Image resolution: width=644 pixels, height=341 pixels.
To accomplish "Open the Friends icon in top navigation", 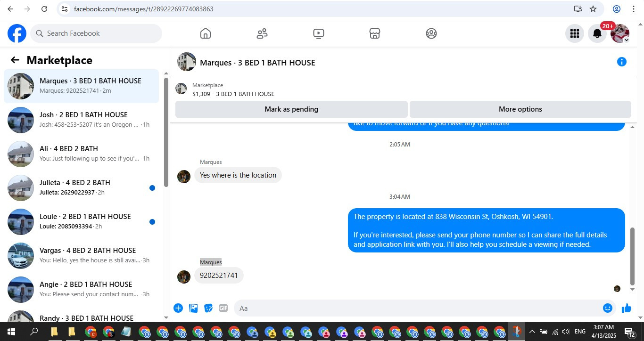I will (262, 33).
